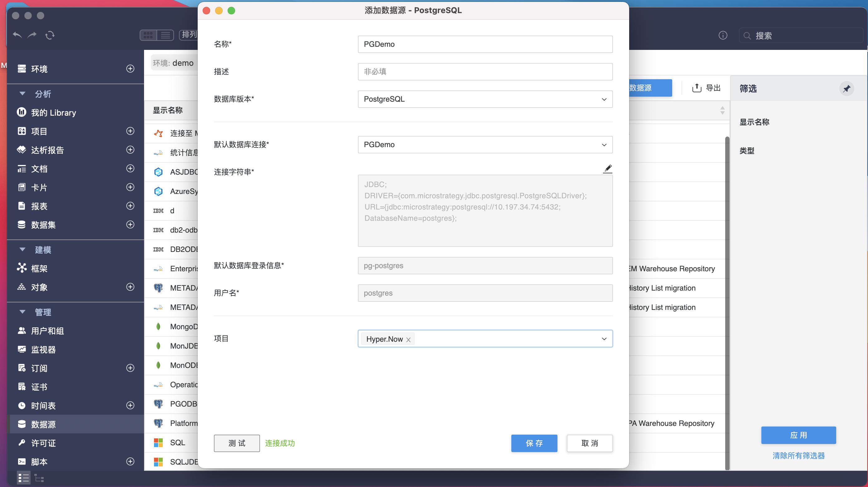Open the 数据库版本 PostgreSQL dropdown

pyautogui.click(x=604, y=99)
